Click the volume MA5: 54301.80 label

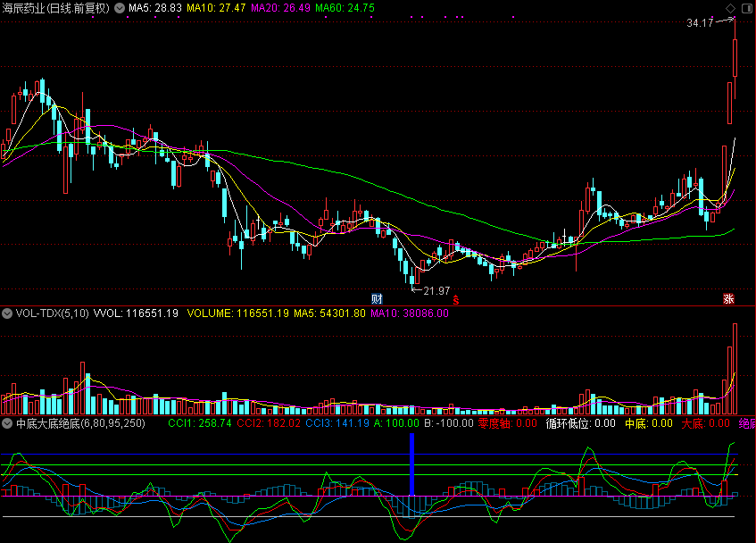[x=329, y=313]
